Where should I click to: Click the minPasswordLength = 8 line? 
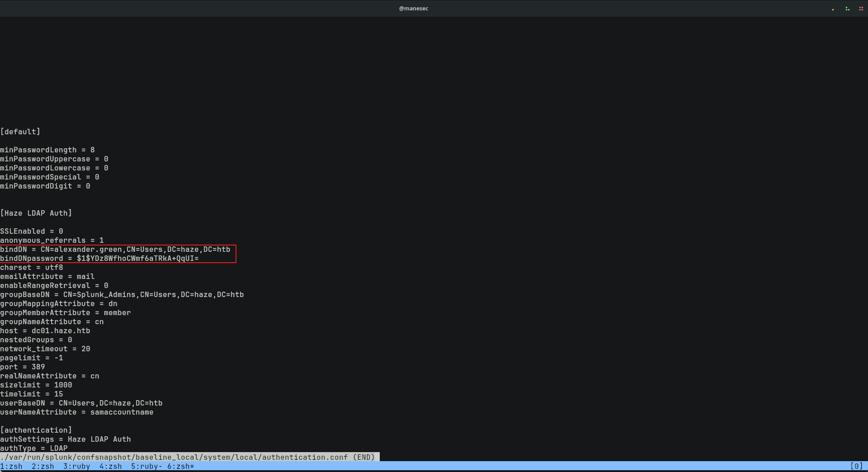(47, 150)
